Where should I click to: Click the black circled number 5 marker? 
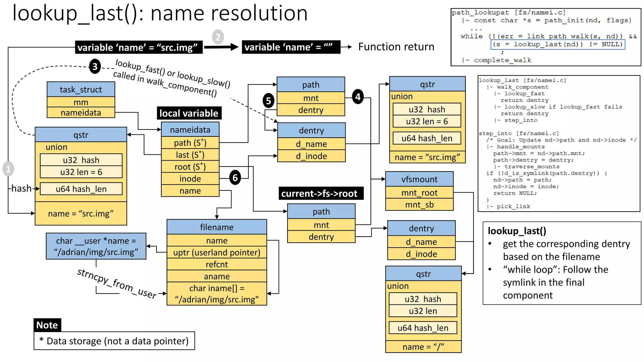coord(268,101)
